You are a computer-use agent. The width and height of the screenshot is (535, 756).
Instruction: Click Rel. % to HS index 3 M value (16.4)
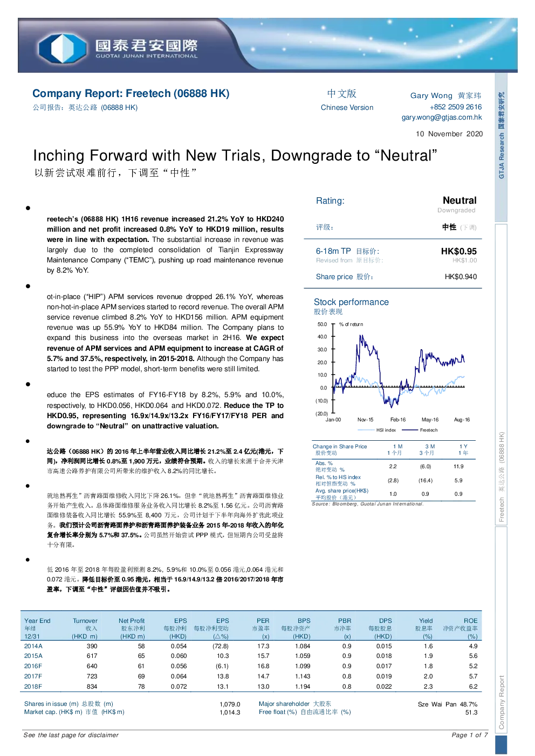coord(426,480)
